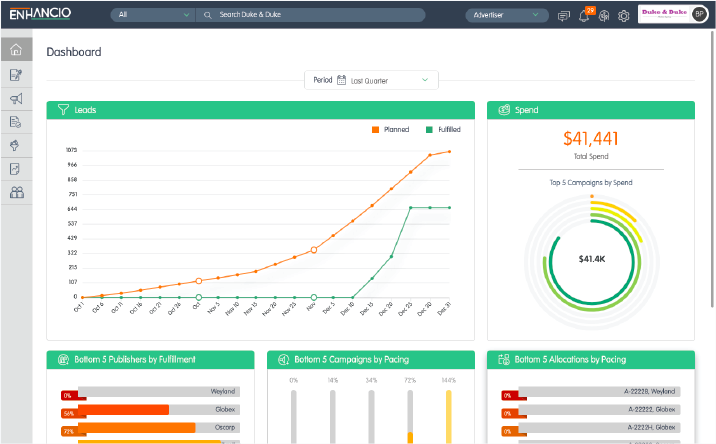This screenshot has width=716, height=444.
Task: Click the Duke & Duke company logo
Action: coord(664,13)
